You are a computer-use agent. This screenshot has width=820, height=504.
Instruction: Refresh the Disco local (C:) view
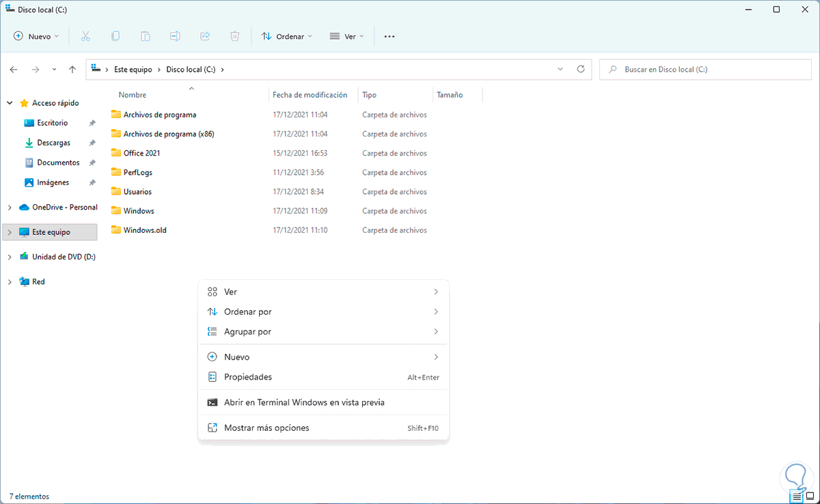click(581, 69)
